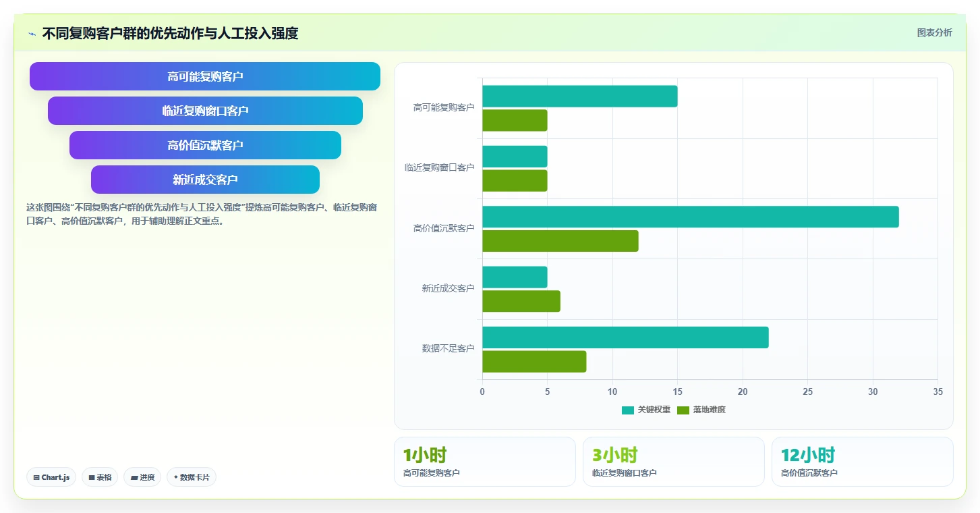Click the 高可能复购客户 y-axis label
Screen dimensions: 980x513
pos(444,107)
